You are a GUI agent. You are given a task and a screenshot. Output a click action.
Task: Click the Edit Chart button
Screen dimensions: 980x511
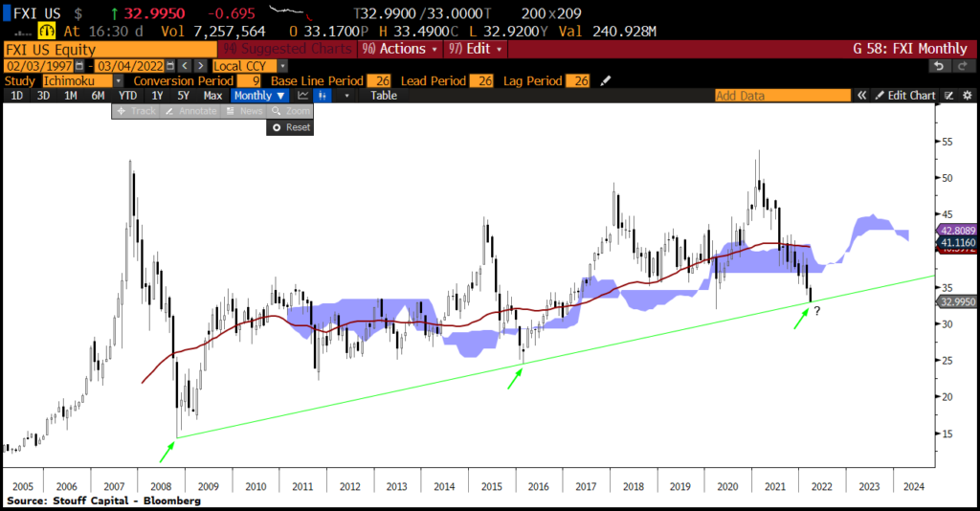point(905,96)
